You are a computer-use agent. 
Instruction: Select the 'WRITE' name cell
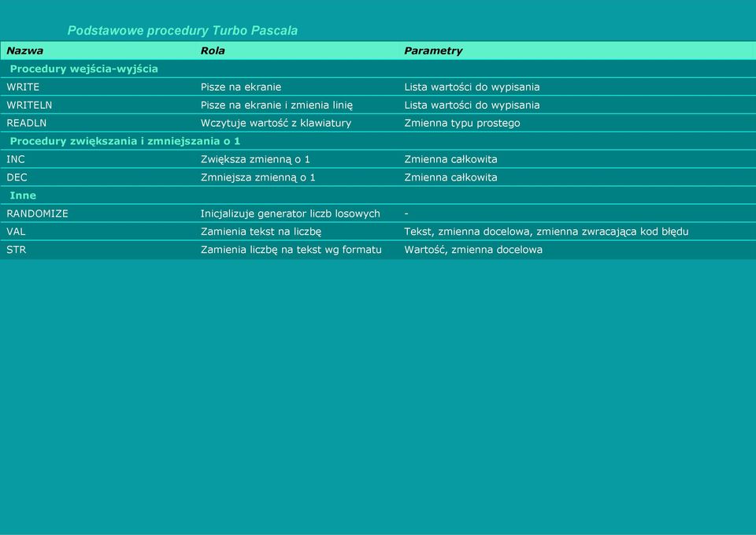pyautogui.click(x=23, y=87)
